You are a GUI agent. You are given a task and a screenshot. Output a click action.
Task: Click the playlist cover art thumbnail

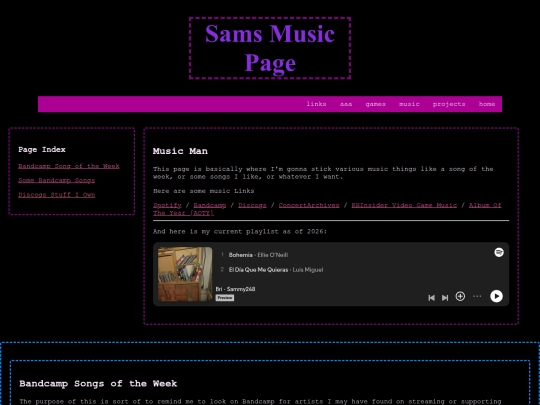pos(185,274)
